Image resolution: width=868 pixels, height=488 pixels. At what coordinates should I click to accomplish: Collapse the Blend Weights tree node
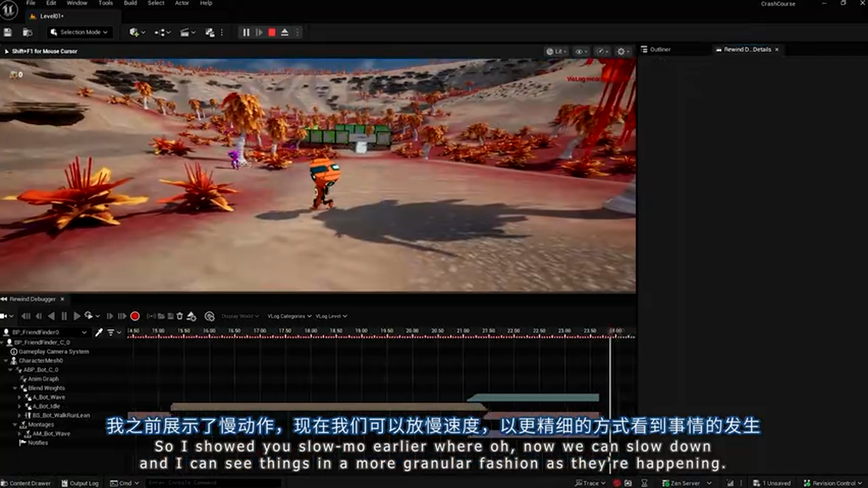pyautogui.click(x=15, y=388)
